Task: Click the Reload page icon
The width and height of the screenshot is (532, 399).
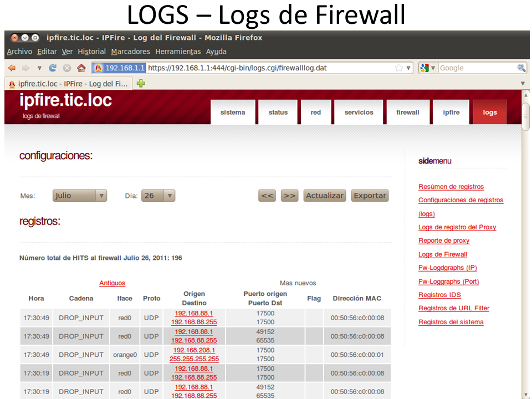Action: pyautogui.click(x=53, y=68)
